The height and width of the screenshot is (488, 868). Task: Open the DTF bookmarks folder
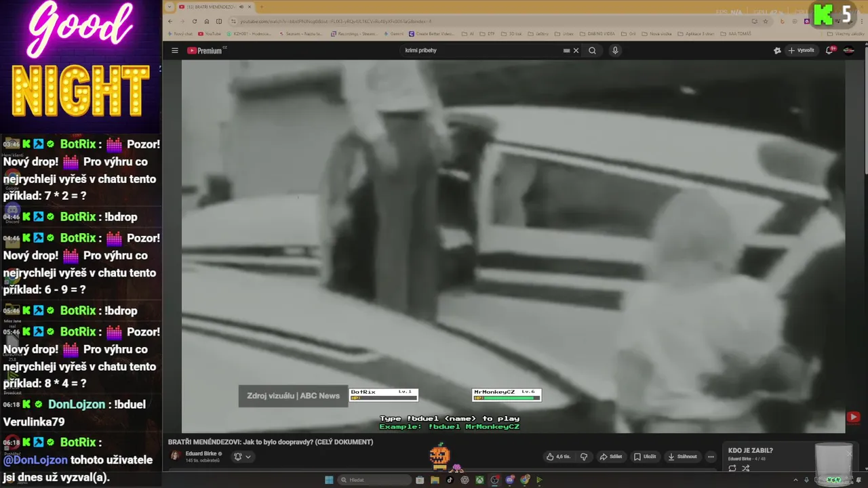(x=488, y=33)
